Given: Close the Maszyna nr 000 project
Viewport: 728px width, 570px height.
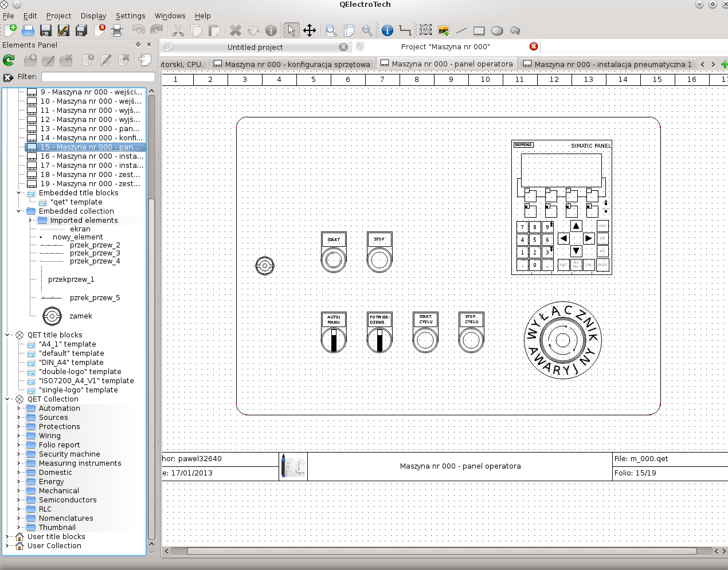Looking at the screenshot, I should coord(534,46).
